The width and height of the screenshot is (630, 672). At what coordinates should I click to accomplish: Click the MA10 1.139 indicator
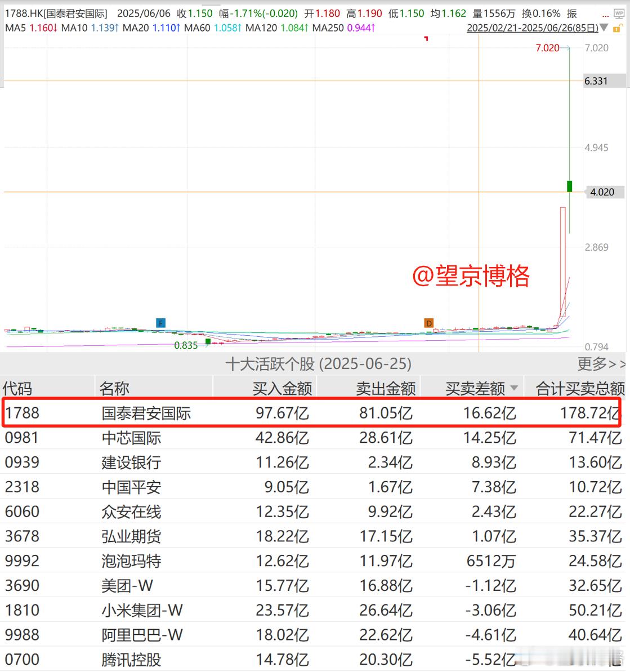click(x=90, y=28)
